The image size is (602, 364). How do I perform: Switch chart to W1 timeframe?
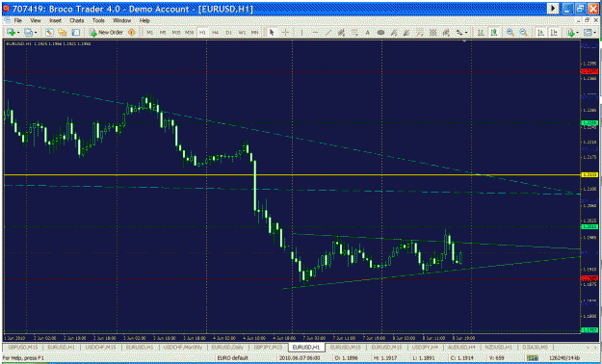click(x=242, y=33)
